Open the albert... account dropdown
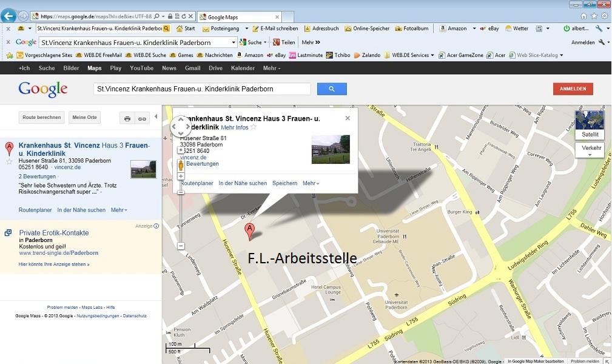 (576, 29)
